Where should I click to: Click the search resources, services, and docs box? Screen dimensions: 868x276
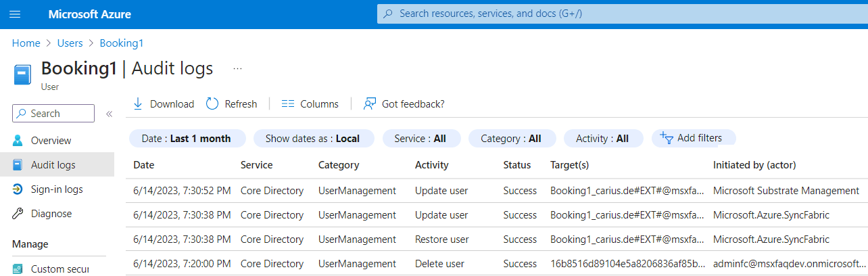point(622,14)
